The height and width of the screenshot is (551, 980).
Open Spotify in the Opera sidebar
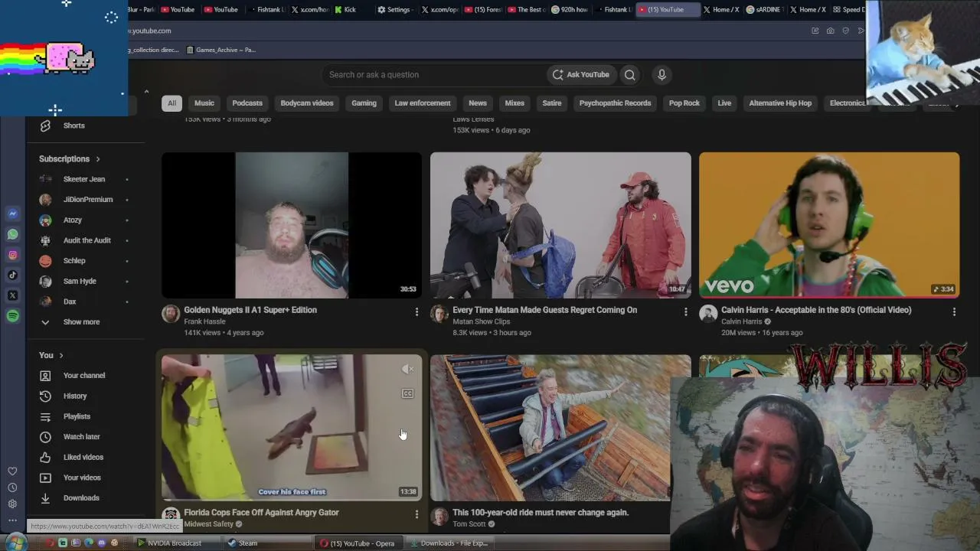click(x=13, y=316)
